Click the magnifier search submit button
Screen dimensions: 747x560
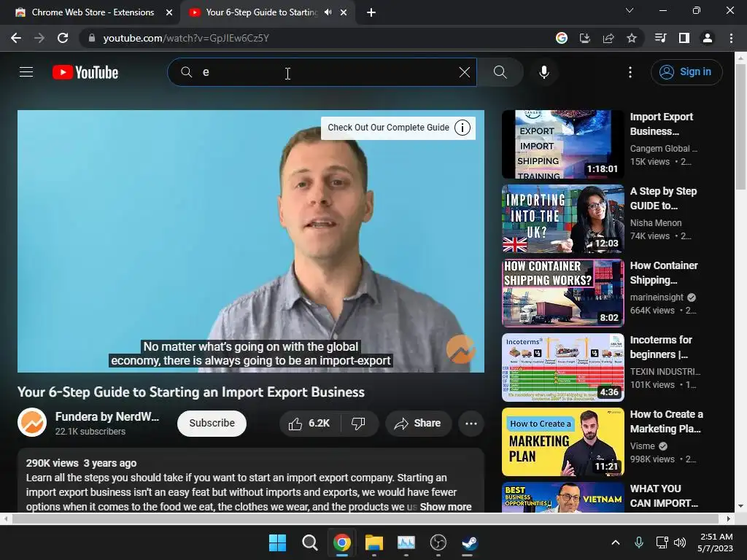click(500, 72)
